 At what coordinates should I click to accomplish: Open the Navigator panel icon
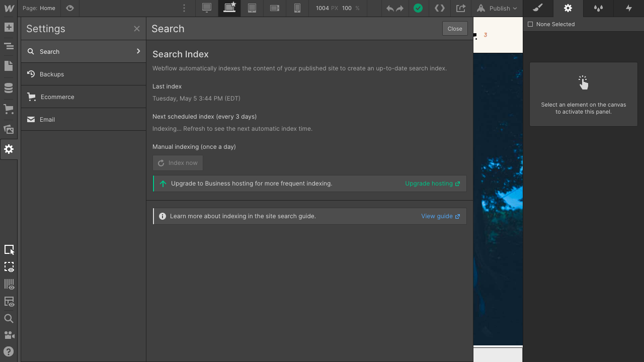coord(9,46)
